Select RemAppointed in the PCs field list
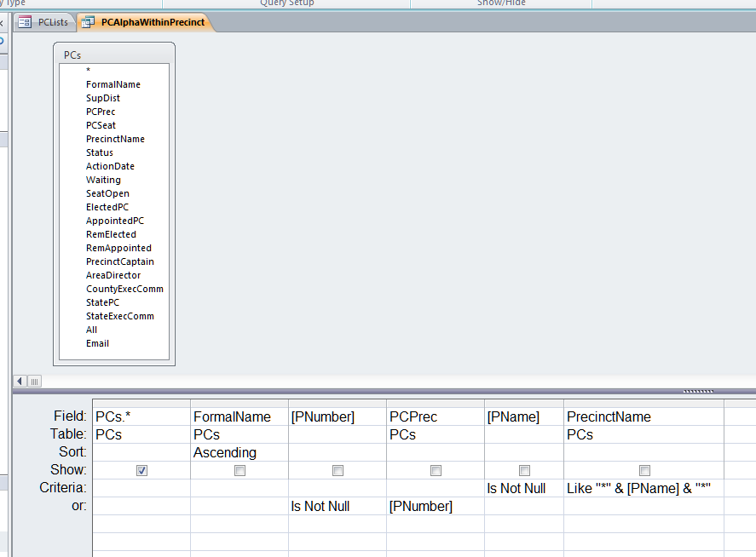Screen dimensions: 756x557 (x=118, y=248)
